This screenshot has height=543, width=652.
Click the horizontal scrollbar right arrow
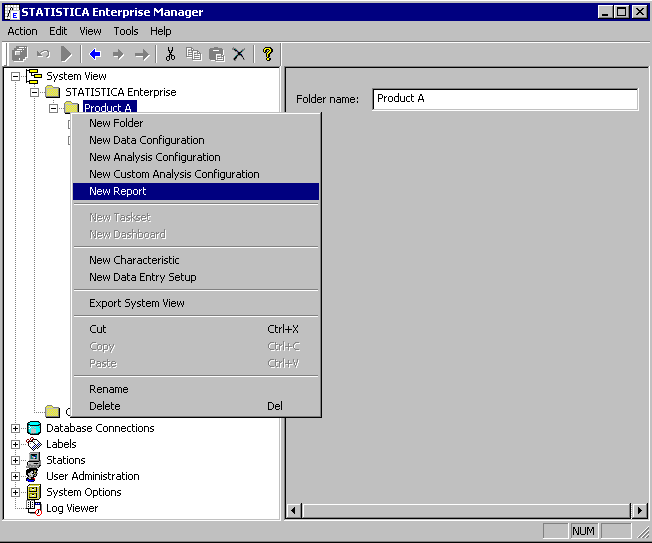(640, 511)
